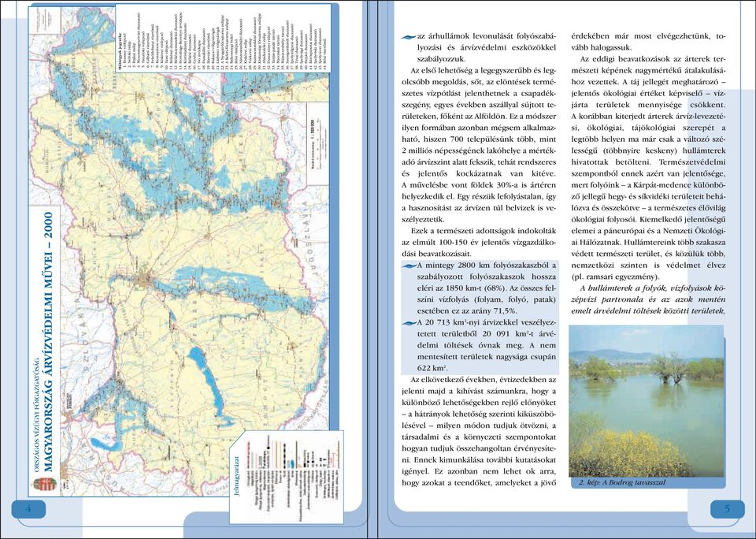Click the value "622 km²" in highlighted box
The height and width of the screenshot is (539, 756).
431,368
